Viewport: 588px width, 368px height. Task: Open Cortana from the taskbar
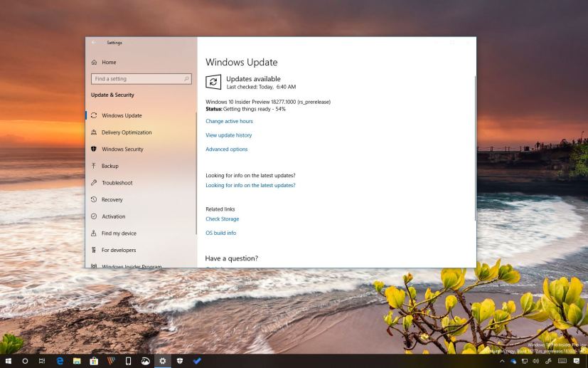click(25, 361)
